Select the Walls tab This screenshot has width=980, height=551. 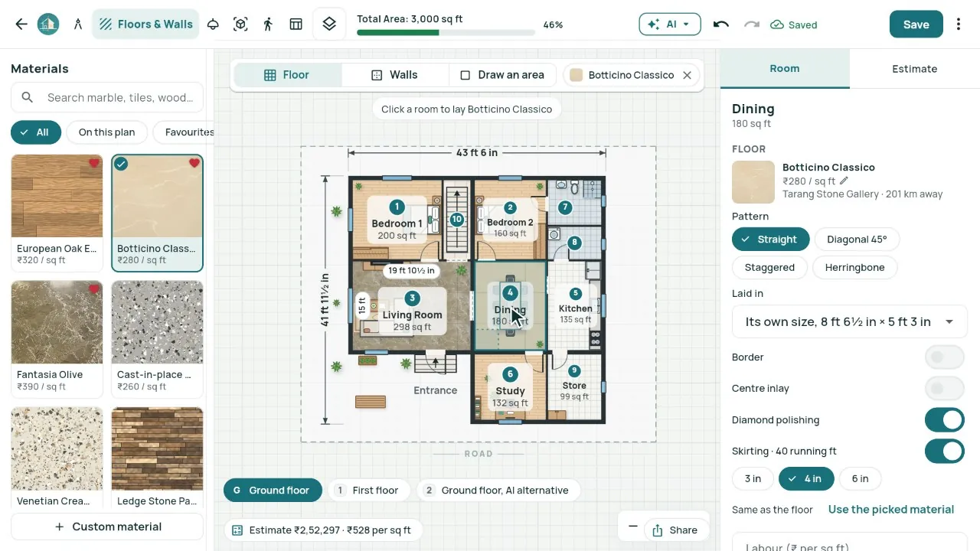[394, 75]
